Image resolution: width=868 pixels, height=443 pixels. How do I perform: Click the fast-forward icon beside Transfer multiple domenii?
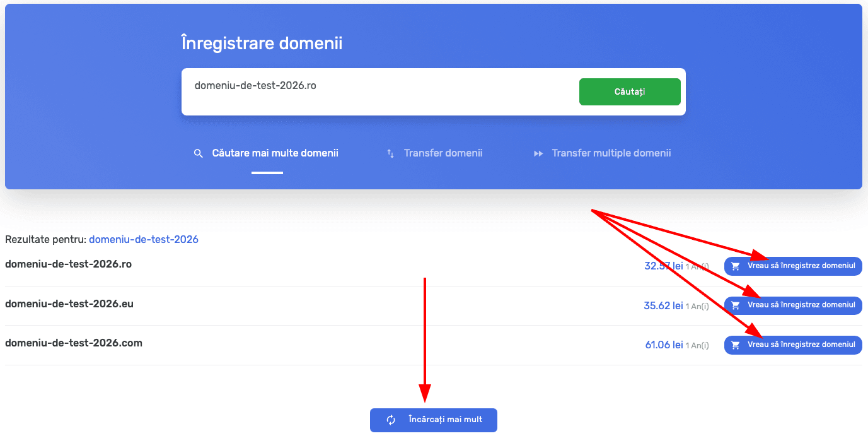coord(538,153)
